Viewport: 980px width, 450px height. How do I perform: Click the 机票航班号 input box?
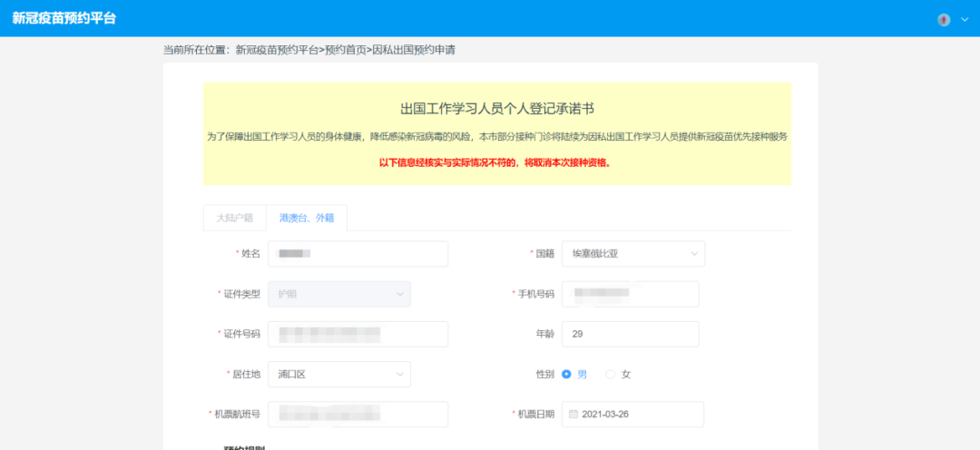[x=358, y=414]
